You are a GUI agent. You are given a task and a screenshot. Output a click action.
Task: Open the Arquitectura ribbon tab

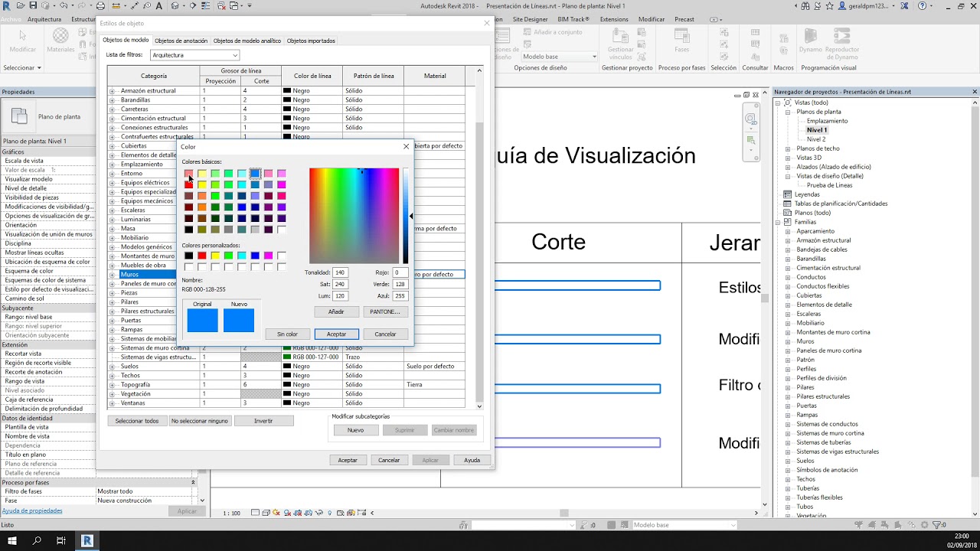pyautogui.click(x=44, y=19)
